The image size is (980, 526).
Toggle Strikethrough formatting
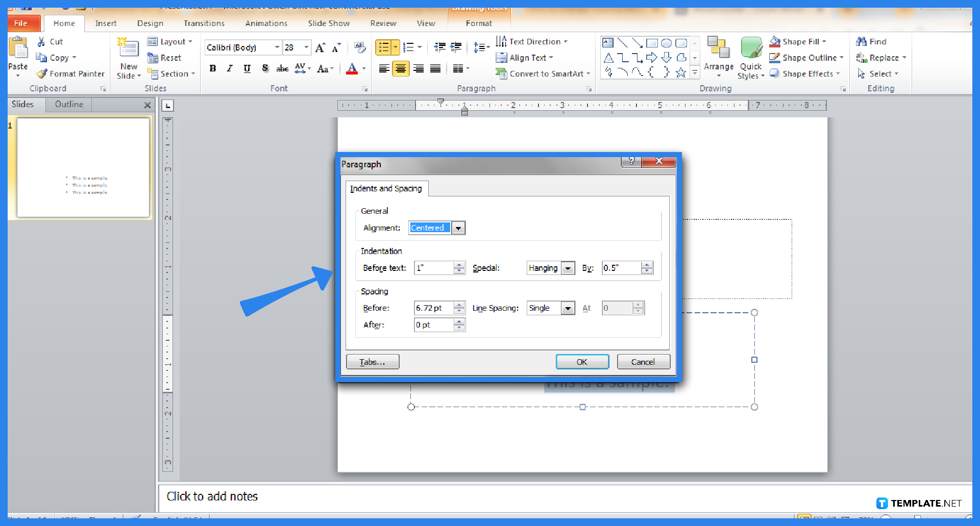click(x=282, y=68)
